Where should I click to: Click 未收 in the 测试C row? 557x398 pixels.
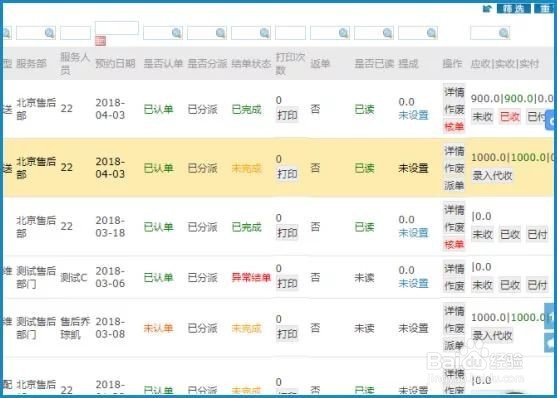[482, 285]
